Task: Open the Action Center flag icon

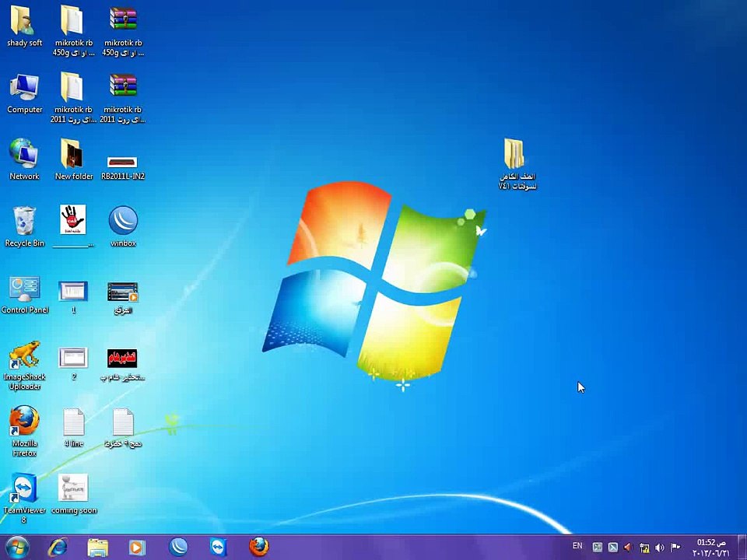Action: click(675, 547)
